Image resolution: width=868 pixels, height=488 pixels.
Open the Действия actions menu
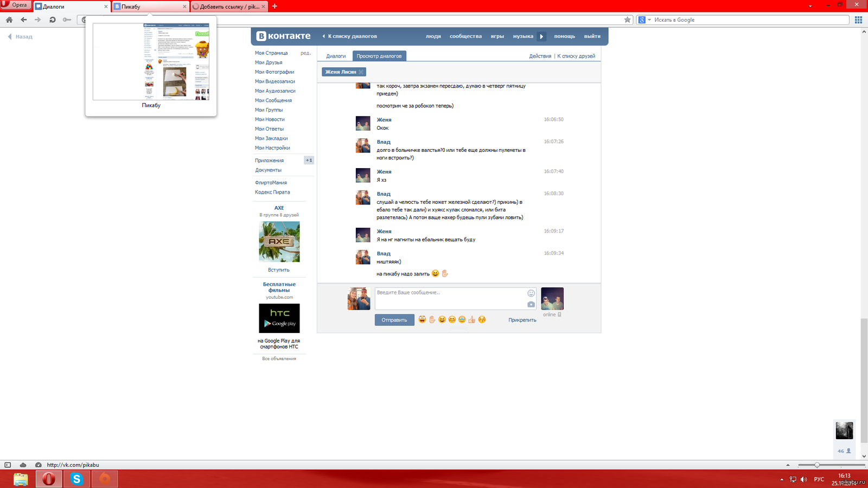[540, 56]
